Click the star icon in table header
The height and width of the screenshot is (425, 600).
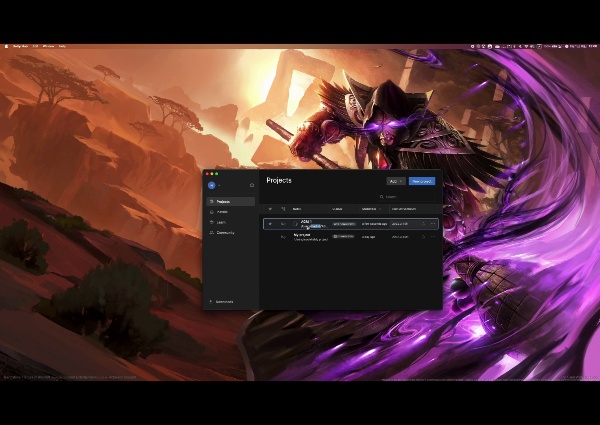coord(270,209)
